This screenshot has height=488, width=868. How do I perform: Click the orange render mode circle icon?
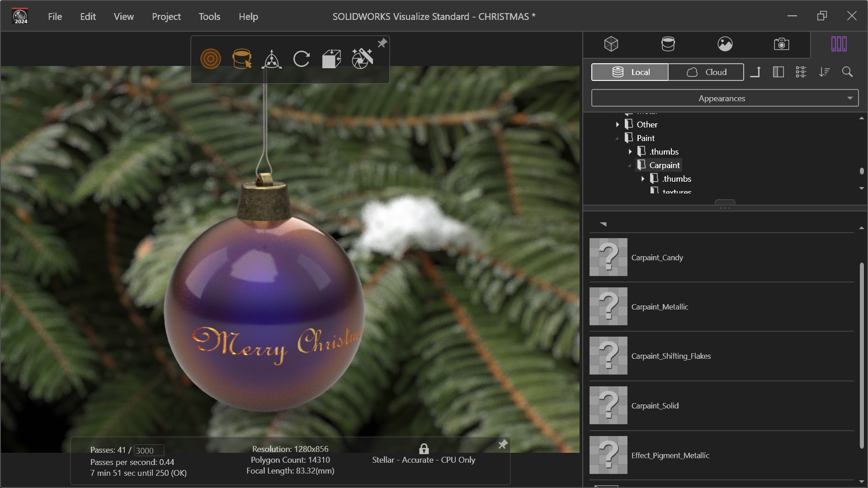tap(211, 59)
